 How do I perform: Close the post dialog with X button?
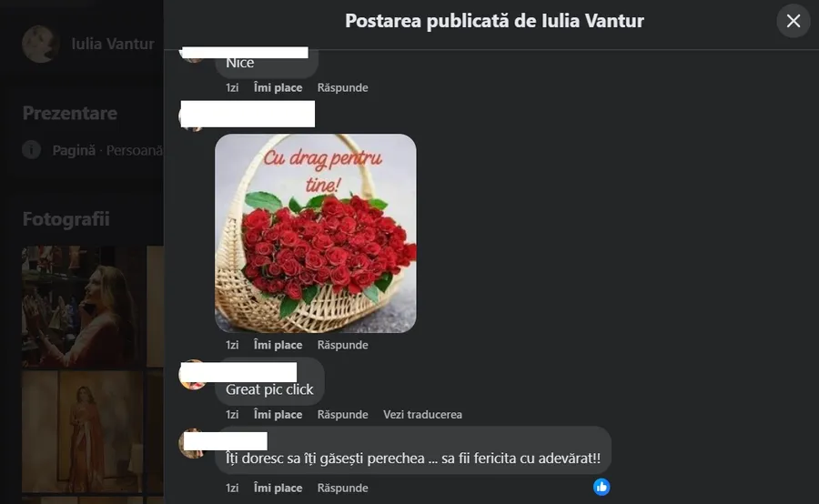coord(793,21)
